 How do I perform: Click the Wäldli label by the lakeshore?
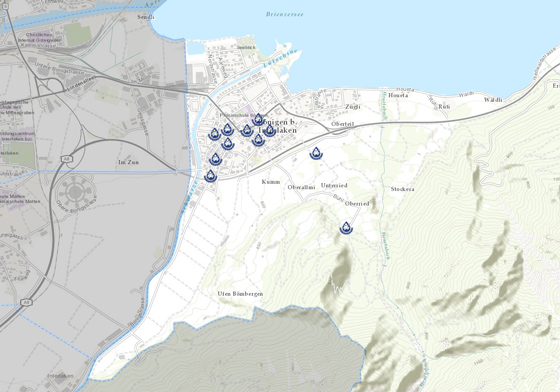(493, 100)
